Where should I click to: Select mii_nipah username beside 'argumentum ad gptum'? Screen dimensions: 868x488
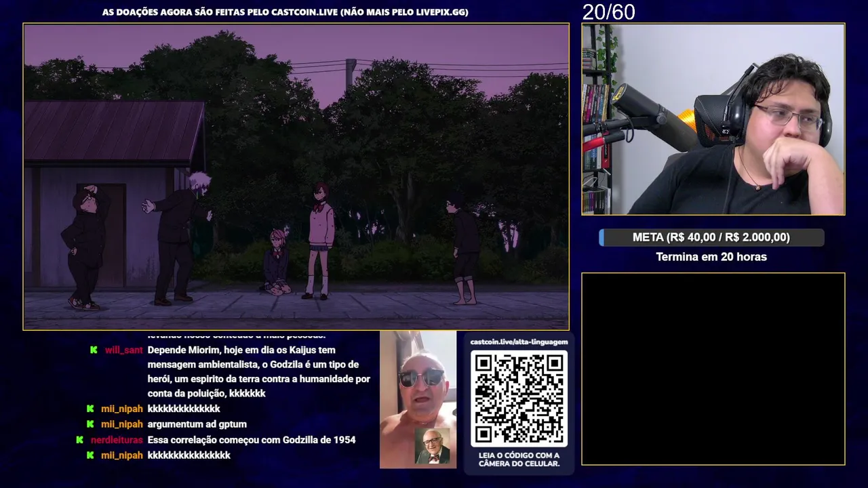[x=122, y=424]
